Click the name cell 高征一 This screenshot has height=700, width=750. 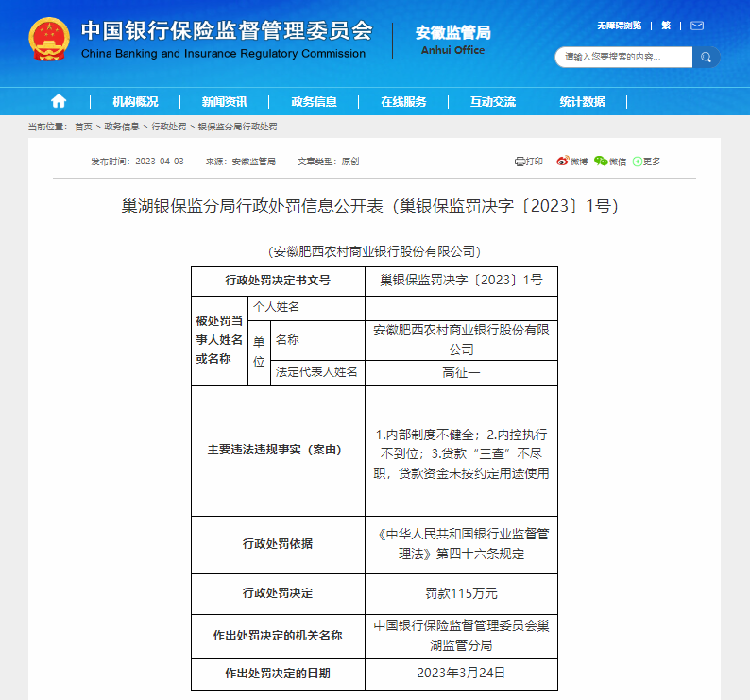click(461, 372)
